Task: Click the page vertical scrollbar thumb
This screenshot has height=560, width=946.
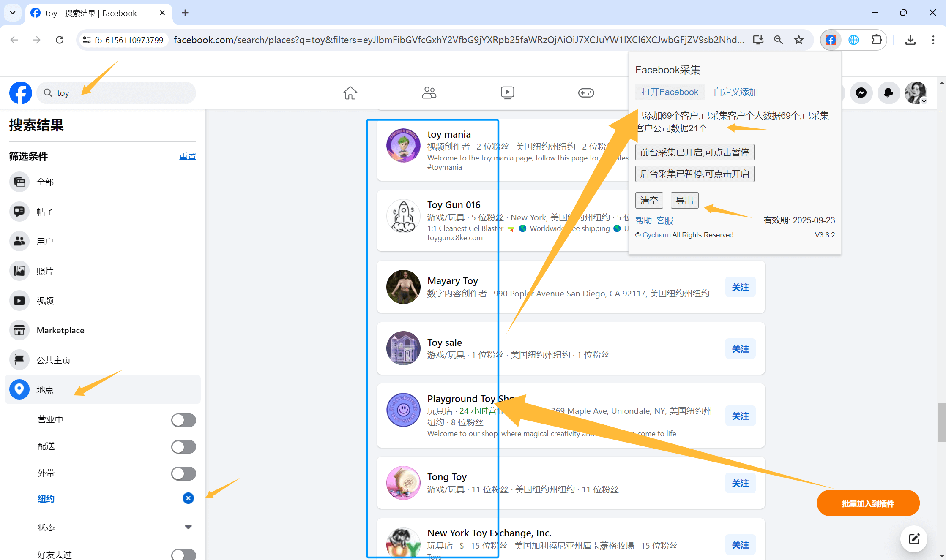Action: click(x=941, y=422)
